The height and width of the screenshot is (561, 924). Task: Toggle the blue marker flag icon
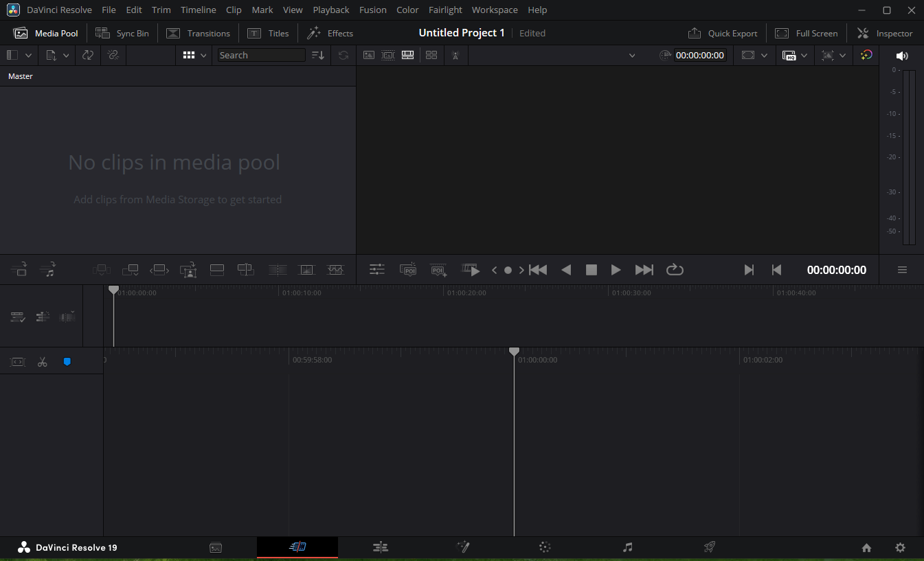point(67,361)
